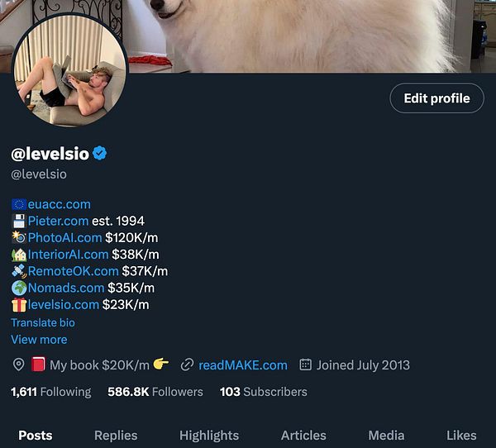Click the location pin icon

[18, 365]
